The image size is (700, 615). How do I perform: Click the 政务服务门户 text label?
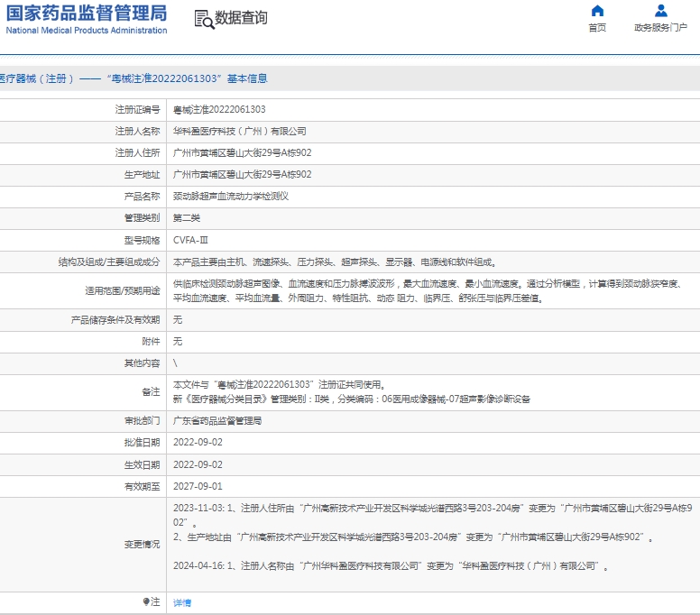coord(660,28)
